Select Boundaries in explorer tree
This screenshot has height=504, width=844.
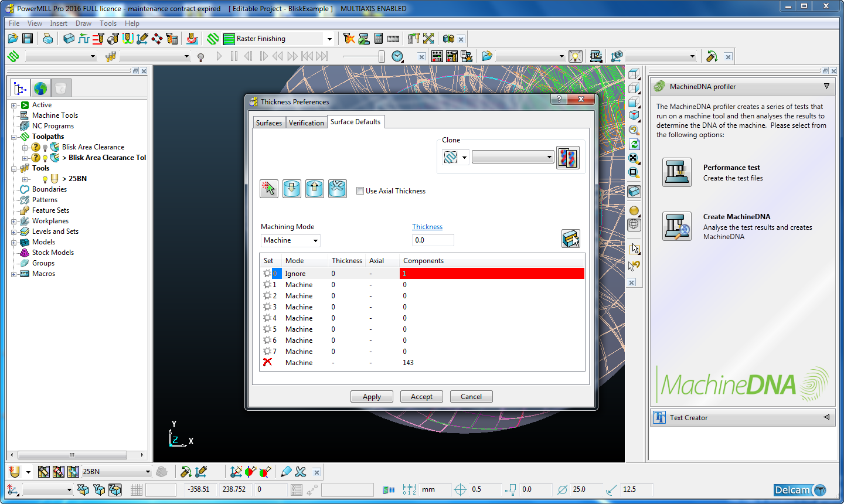coord(49,189)
